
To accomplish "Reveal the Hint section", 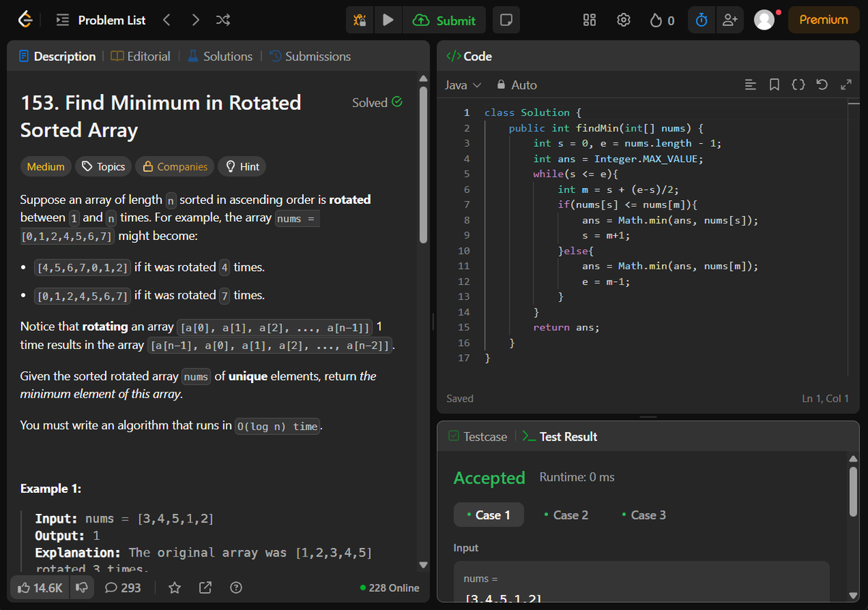I will point(242,166).
